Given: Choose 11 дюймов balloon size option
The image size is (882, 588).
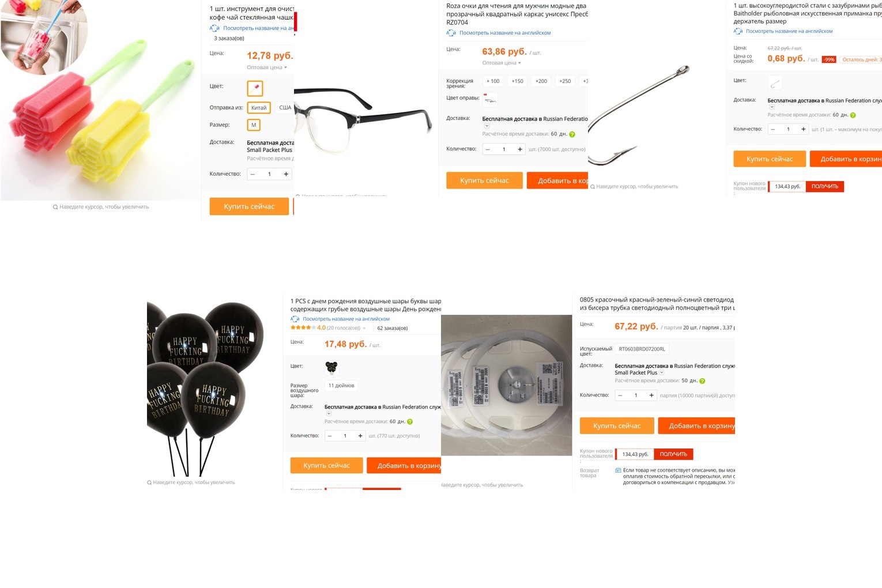Looking at the screenshot, I should click(341, 386).
